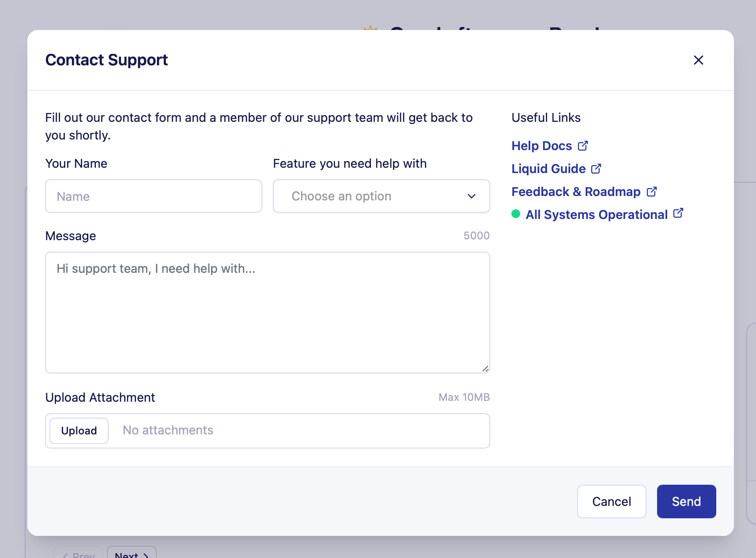Screen dimensions: 756x558
Task: Click the All Systems Operational external icon
Action: pyautogui.click(x=678, y=214)
